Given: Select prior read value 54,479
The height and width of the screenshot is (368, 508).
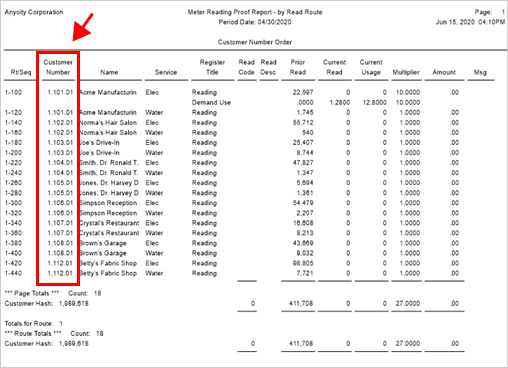Looking at the screenshot, I should 303,203.
